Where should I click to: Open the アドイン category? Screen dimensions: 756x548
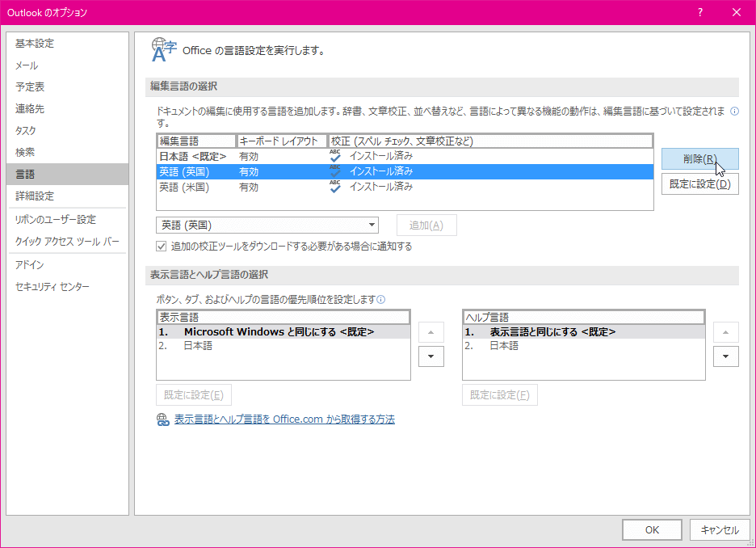[68, 265]
